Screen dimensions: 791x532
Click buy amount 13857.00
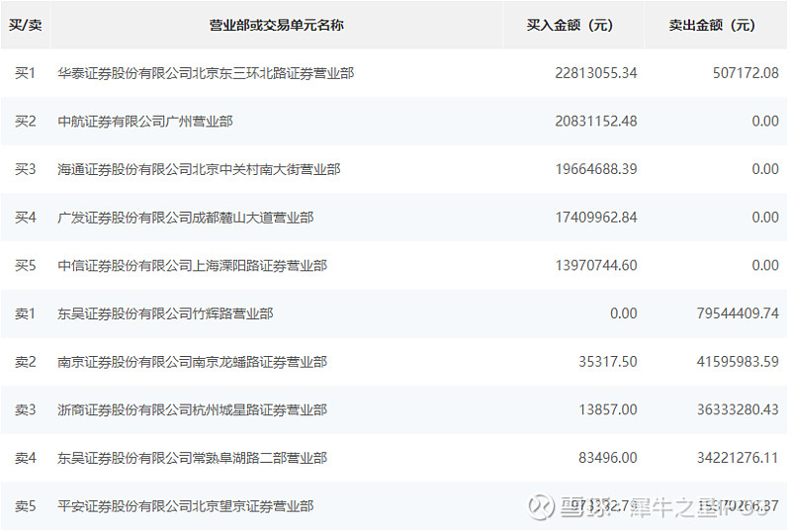[608, 409]
